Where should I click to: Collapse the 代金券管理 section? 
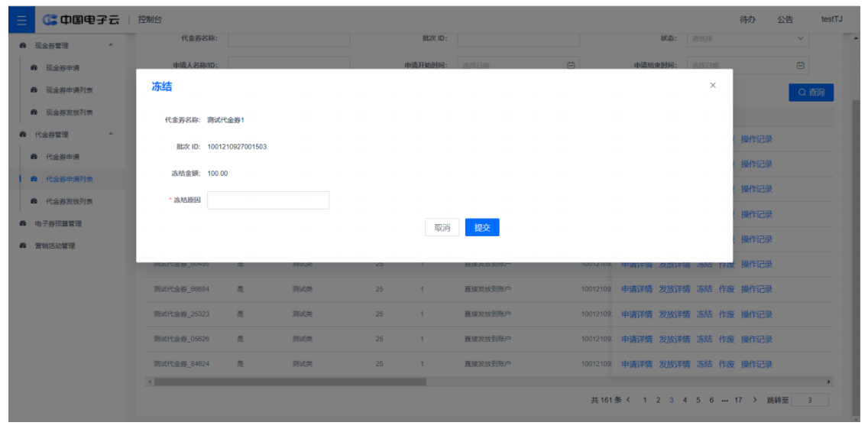[x=112, y=135]
